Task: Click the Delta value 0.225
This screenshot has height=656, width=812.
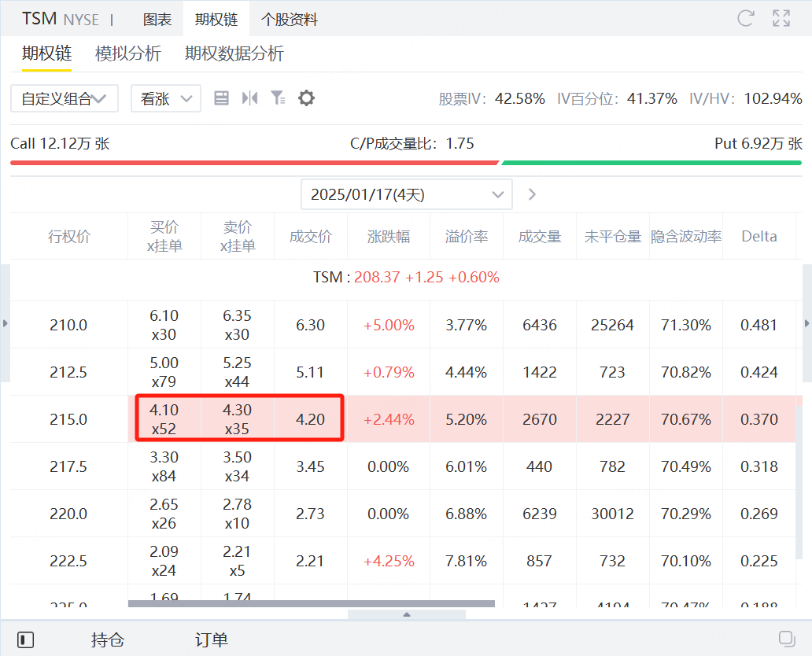Action: 759,561
